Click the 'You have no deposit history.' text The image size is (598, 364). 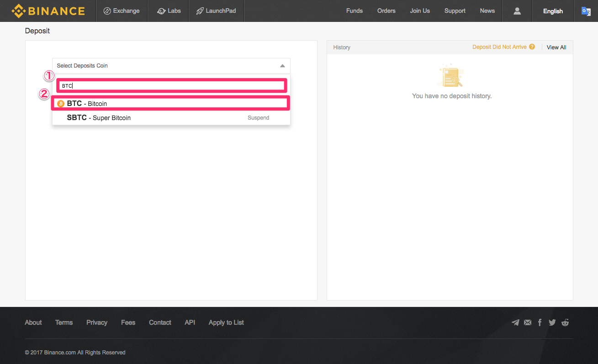(x=452, y=96)
